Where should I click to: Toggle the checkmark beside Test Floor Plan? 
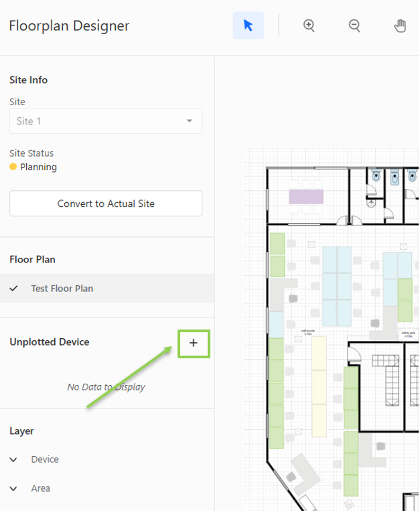pos(14,289)
